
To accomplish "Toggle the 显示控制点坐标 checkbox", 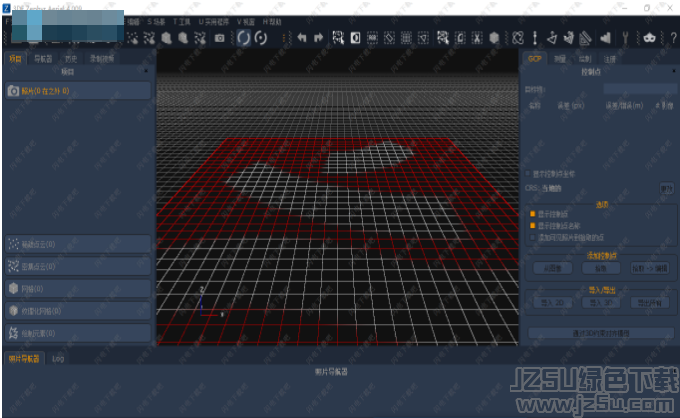I will 528,173.
